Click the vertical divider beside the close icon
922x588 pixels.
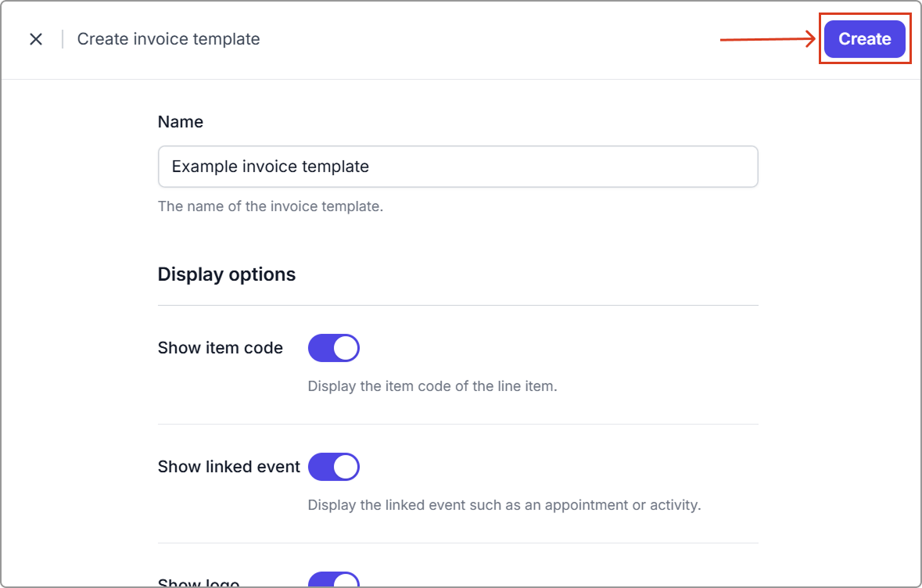point(63,39)
